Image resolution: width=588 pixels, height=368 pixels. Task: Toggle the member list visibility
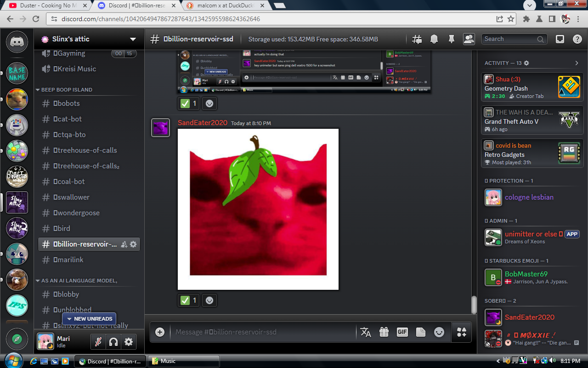(469, 39)
